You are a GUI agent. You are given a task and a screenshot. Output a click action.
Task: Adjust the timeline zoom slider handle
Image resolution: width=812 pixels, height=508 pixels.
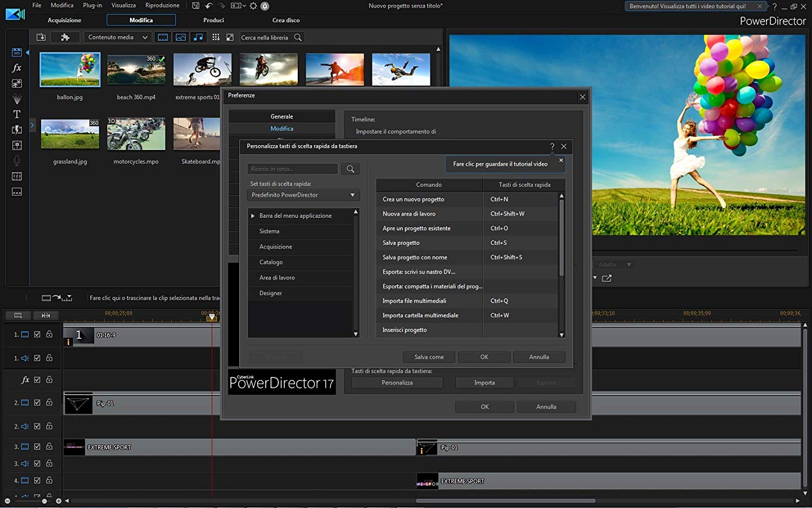tap(44, 501)
